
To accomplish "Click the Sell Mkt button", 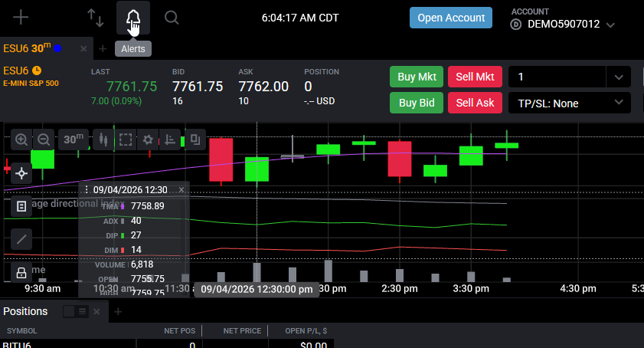I will click(x=475, y=77).
